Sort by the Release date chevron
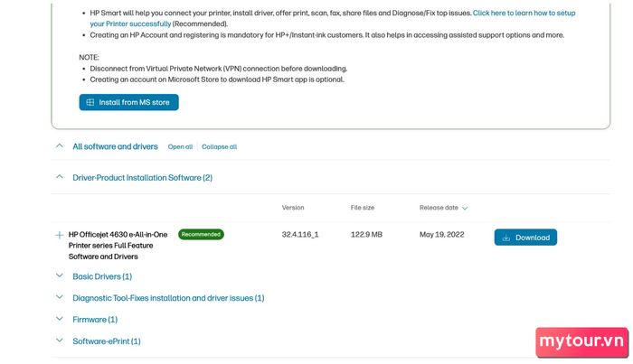 (x=465, y=209)
